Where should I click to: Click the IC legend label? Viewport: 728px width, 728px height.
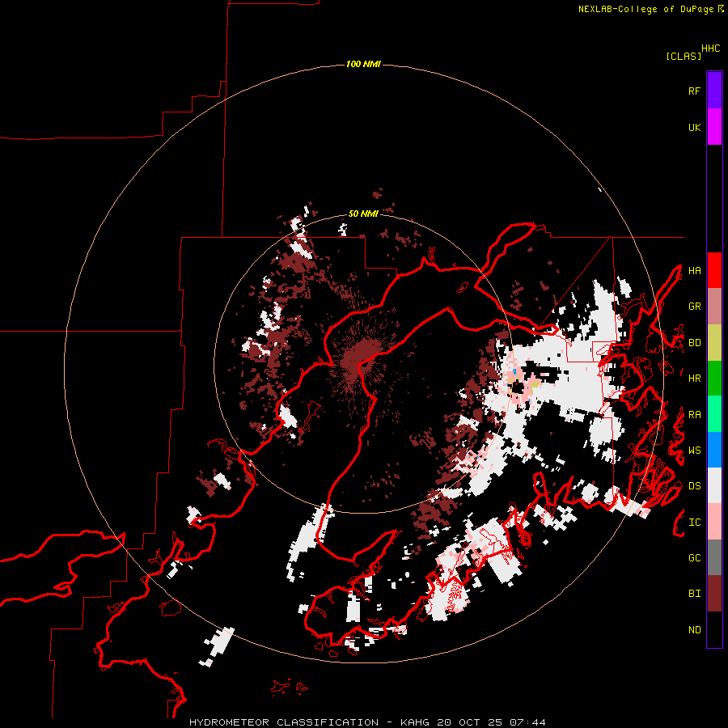(694, 523)
